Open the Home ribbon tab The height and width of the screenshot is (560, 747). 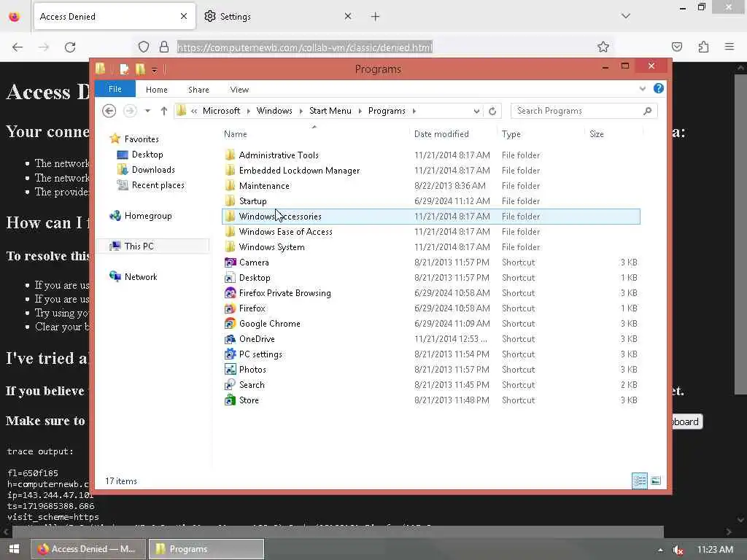(157, 90)
